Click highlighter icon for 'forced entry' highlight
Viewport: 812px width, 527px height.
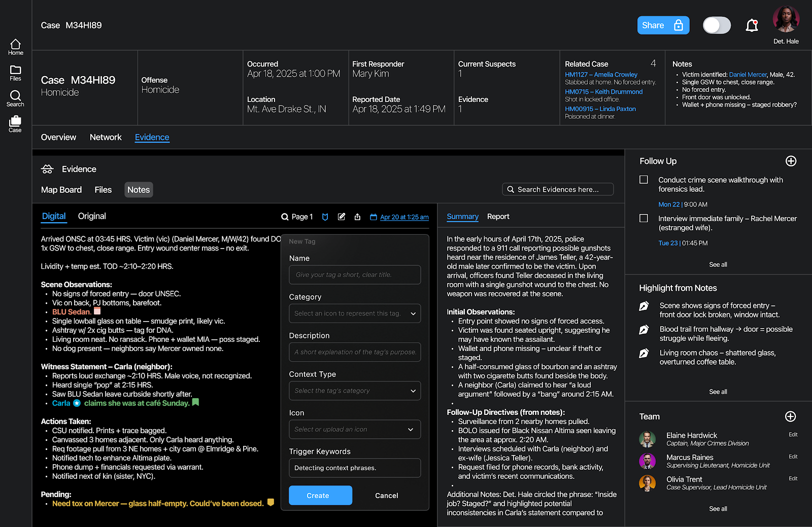point(644,306)
